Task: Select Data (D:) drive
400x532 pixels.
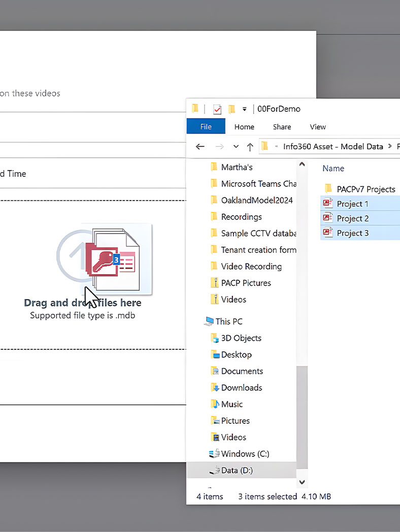Action: click(237, 470)
